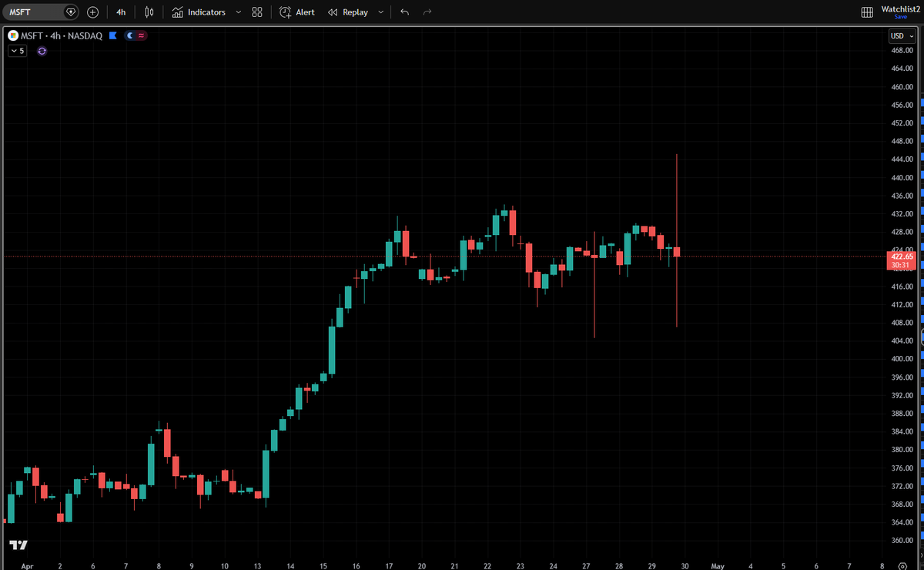Open the USD currency dropdown
The width and height of the screenshot is (924, 570).
click(901, 35)
